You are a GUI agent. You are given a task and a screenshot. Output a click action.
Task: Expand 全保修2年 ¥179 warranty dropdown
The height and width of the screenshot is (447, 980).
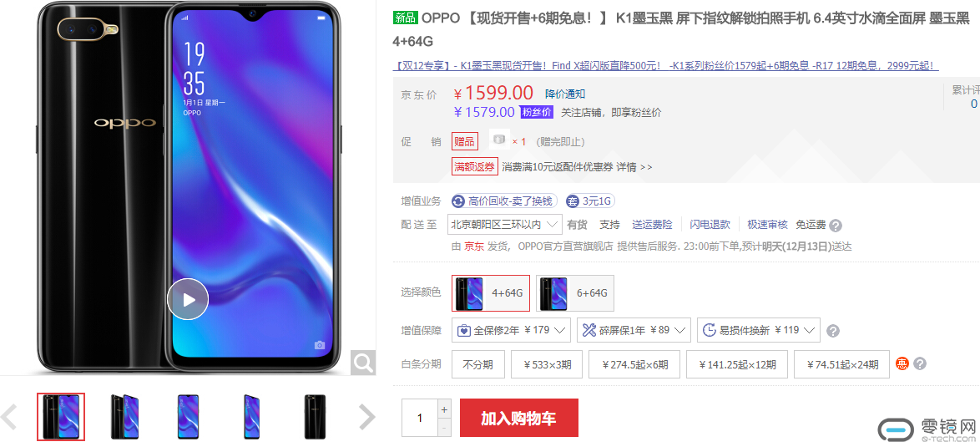click(x=511, y=330)
